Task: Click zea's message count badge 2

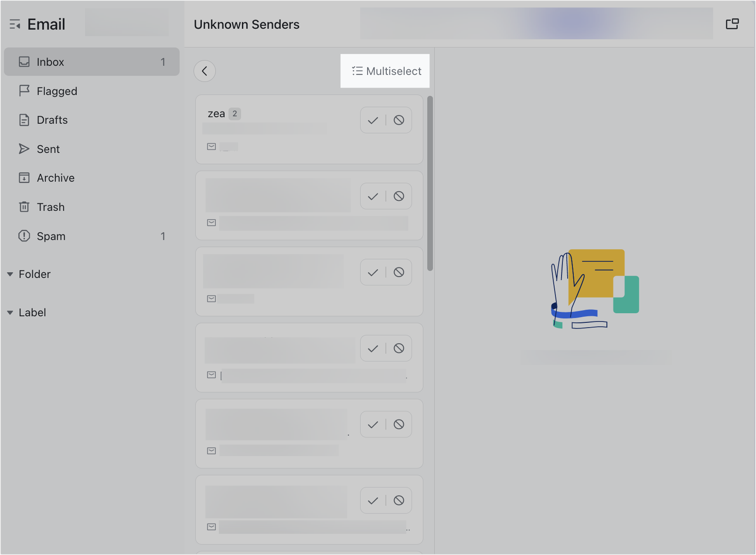Action: coord(235,114)
